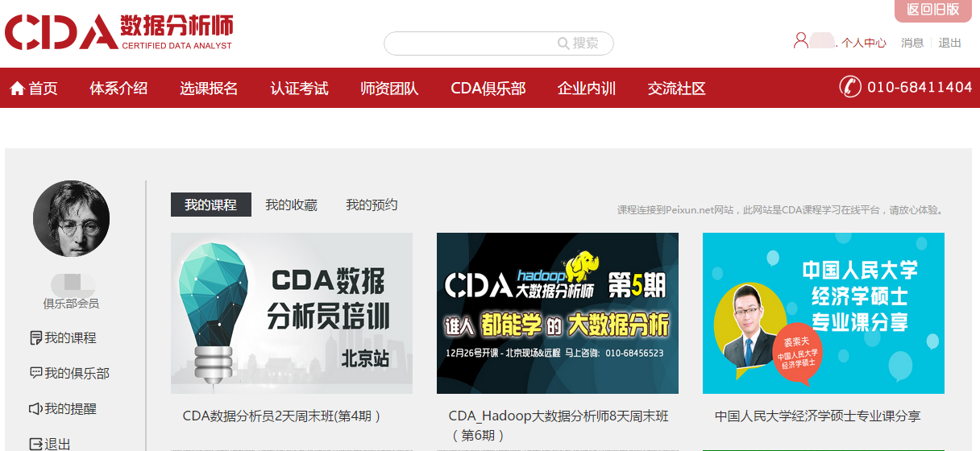Viewport: 980px width, 451px height.
Task: Open the 交流社区 nav item
Action: [677, 89]
